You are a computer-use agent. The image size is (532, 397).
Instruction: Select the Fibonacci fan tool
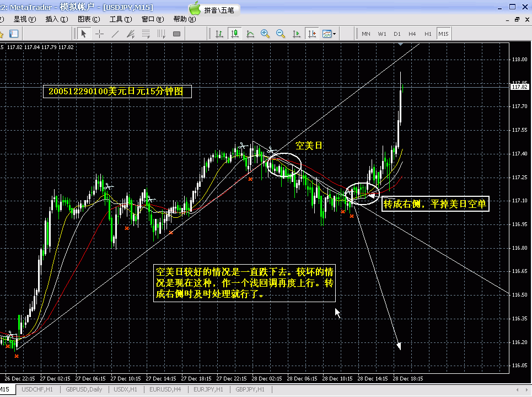click(131, 34)
